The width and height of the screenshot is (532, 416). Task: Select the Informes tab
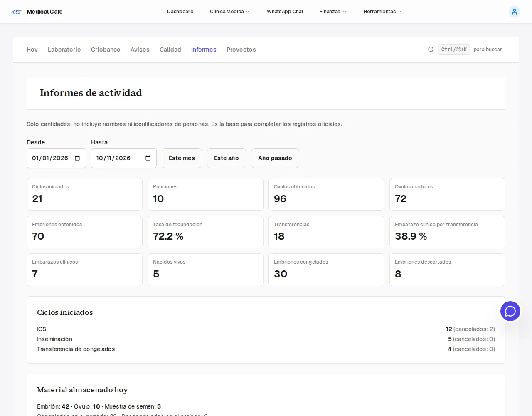pos(204,50)
